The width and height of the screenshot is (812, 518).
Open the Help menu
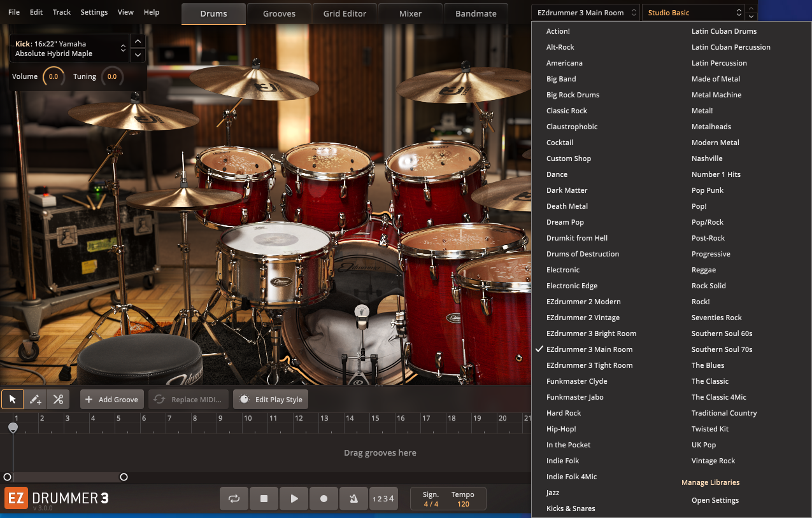[x=152, y=12]
